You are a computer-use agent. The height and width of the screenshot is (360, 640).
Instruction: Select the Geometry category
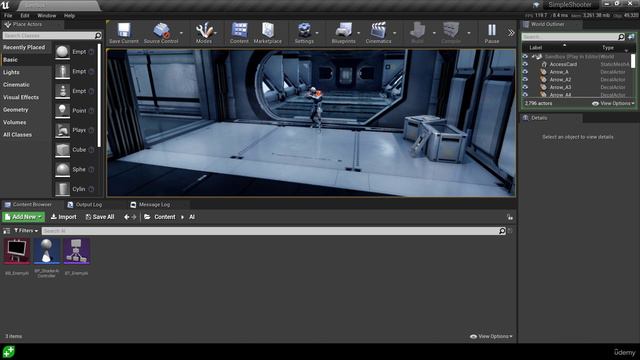pyautogui.click(x=16, y=110)
